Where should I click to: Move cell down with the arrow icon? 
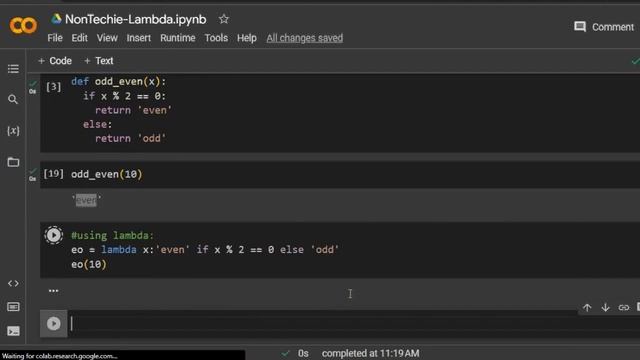(605, 307)
